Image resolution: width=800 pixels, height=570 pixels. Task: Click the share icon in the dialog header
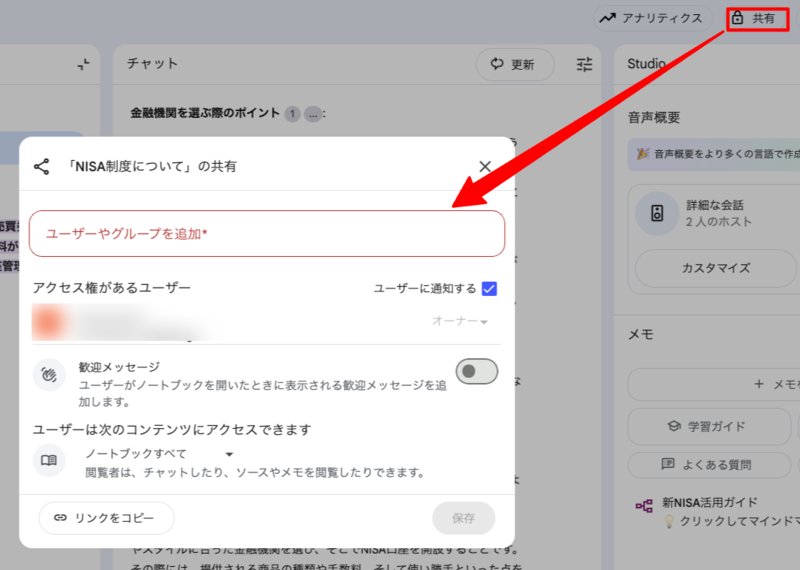[41, 166]
